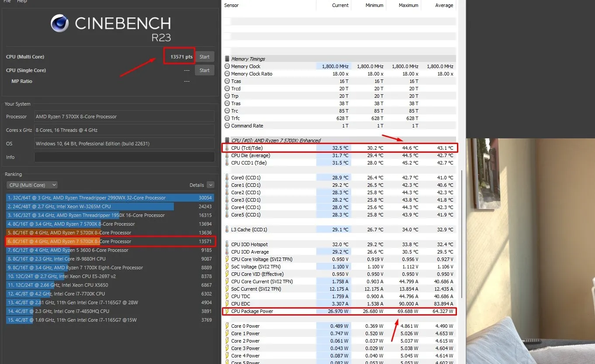Viewport: 595px width, 364px height.
Task: Click the thermometer icon for CPU IOD Average
Action: coord(227,252)
